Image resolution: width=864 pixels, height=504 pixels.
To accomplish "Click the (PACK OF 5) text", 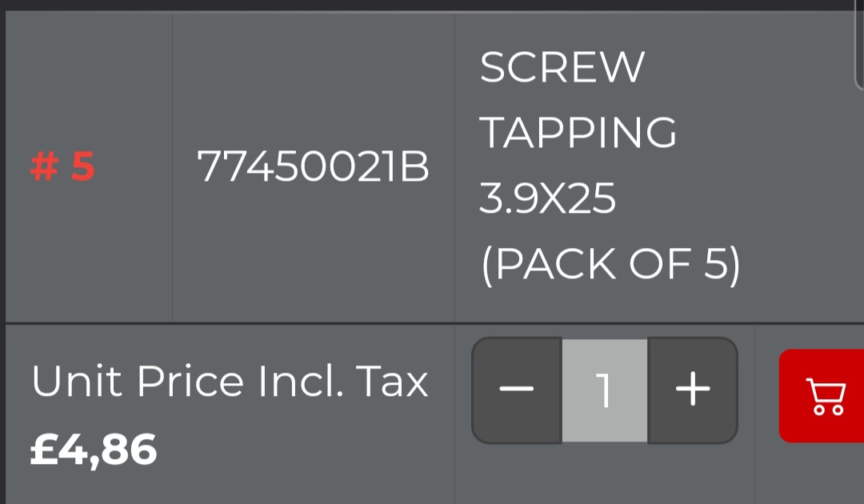I will [x=610, y=265].
